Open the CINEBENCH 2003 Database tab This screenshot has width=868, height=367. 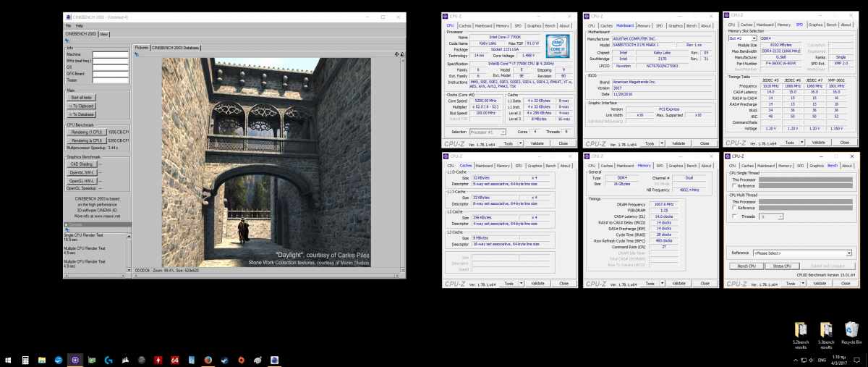pyautogui.click(x=175, y=47)
